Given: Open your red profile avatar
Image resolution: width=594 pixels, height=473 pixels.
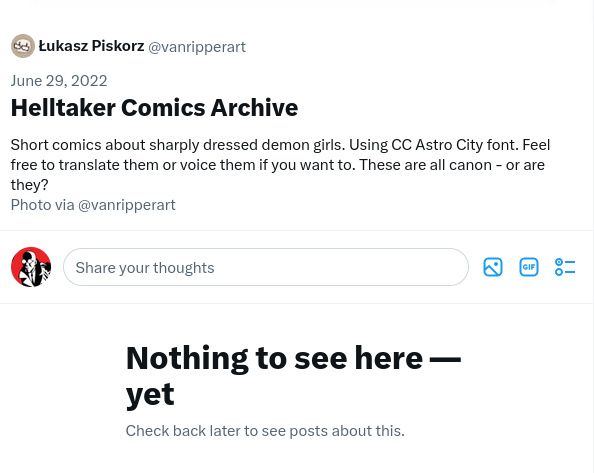Looking at the screenshot, I should 31,267.
